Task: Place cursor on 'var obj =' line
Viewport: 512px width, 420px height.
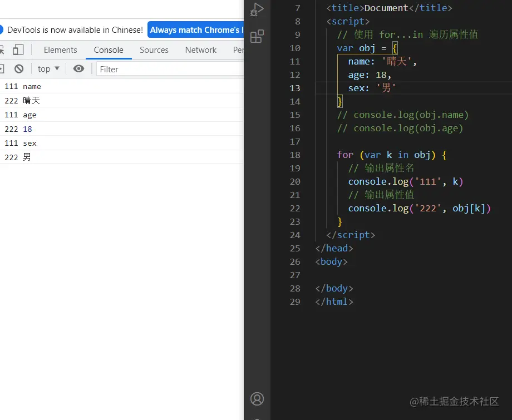Action: (367, 48)
